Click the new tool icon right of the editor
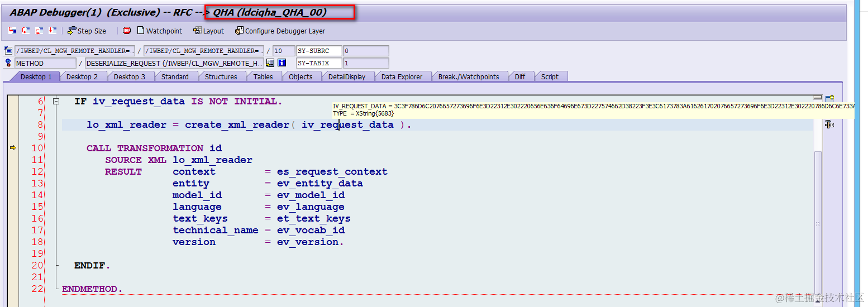868x307 pixels. [x=829, y=99]
